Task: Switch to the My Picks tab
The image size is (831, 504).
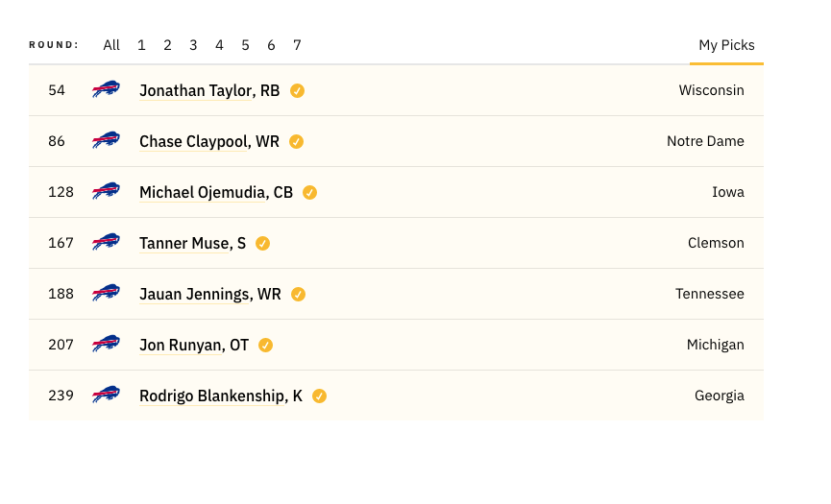Action: point(726,45)
